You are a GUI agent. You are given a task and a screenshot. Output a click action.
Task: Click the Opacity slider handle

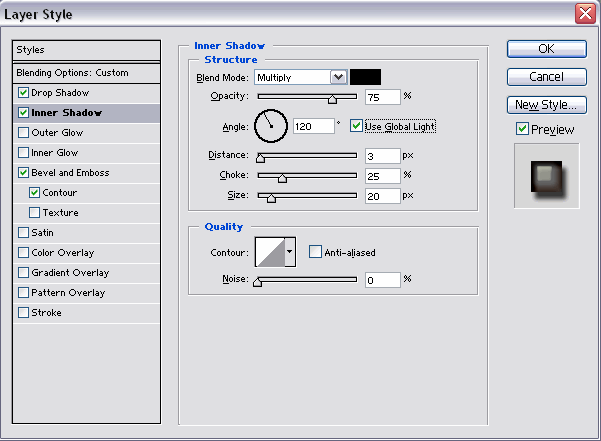(332, 99)
